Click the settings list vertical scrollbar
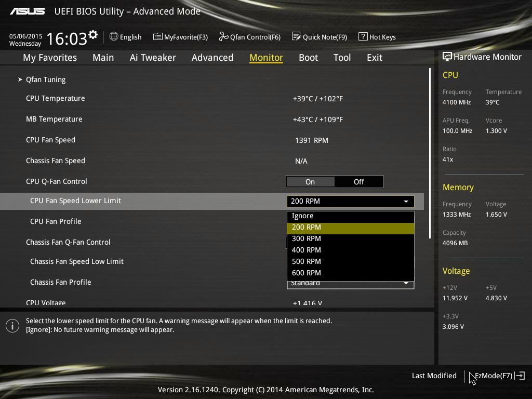 (430, 153)
